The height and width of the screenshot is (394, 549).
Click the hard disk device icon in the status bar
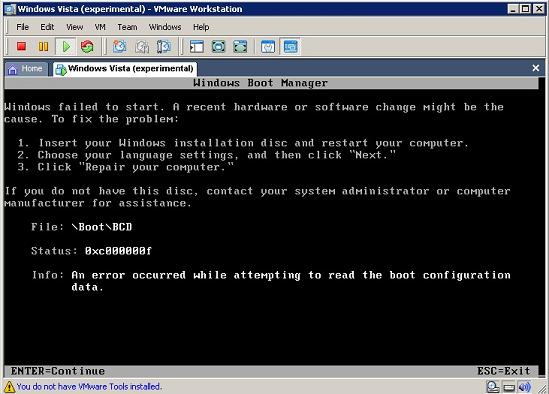pos(509,387)
